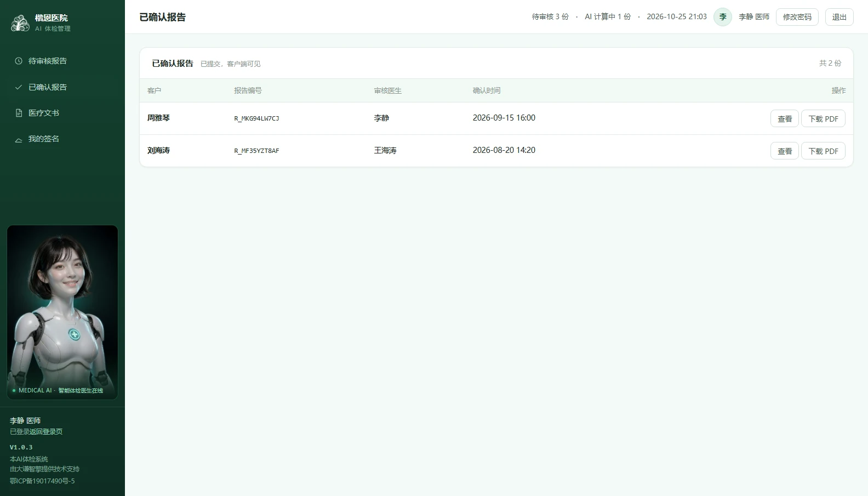View the report for 刘海涛

point(785,151)
